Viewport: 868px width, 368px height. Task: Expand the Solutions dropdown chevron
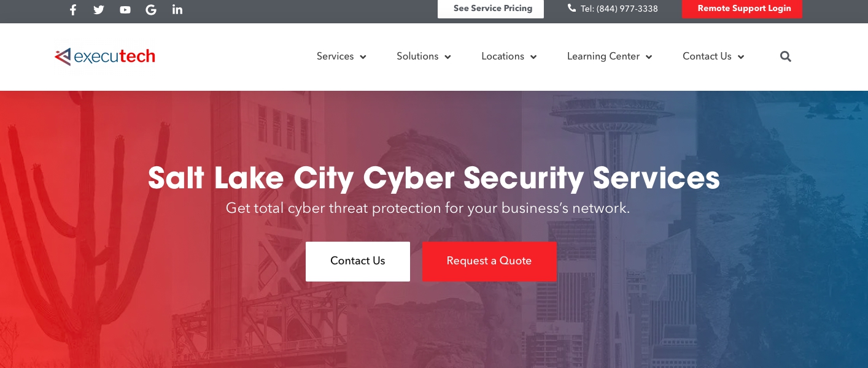click(448, 57)
